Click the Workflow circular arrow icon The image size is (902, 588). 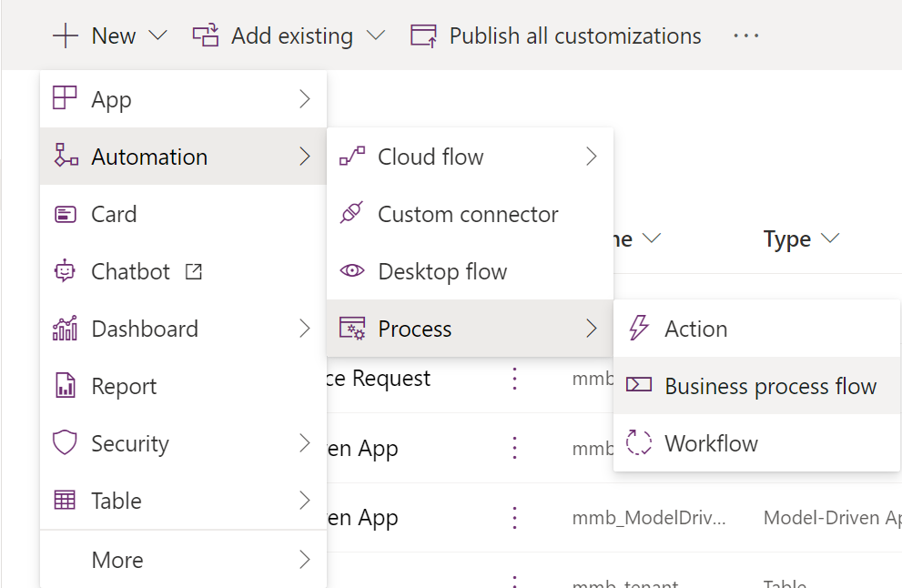[x=639, y=442]
